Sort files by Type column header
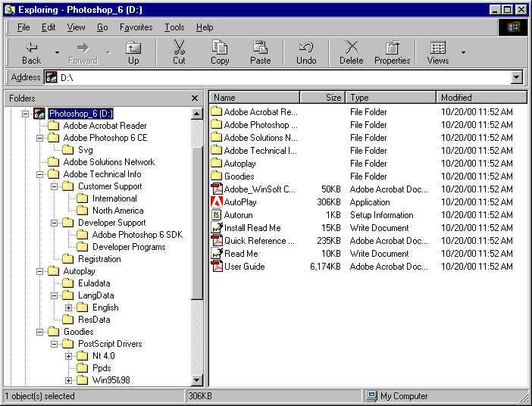The width and height of the screenshot is (532, 406). point(390,98)
